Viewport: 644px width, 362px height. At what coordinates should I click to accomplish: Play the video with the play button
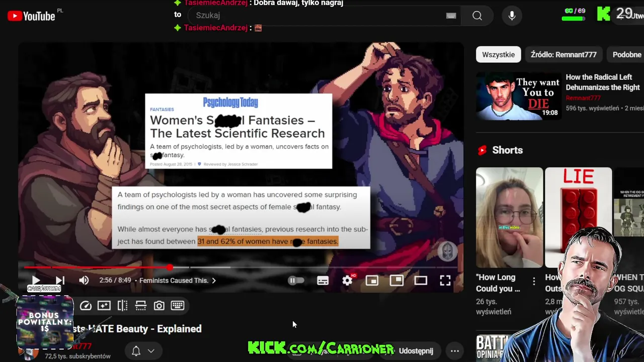[x=36, y=281]
